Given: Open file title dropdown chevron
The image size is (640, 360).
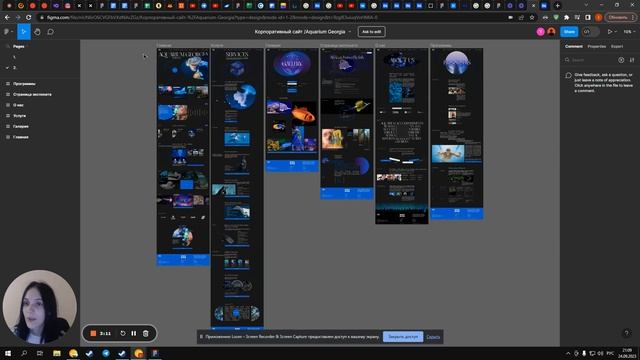Looking at the screenshot, I should [349, 31].
